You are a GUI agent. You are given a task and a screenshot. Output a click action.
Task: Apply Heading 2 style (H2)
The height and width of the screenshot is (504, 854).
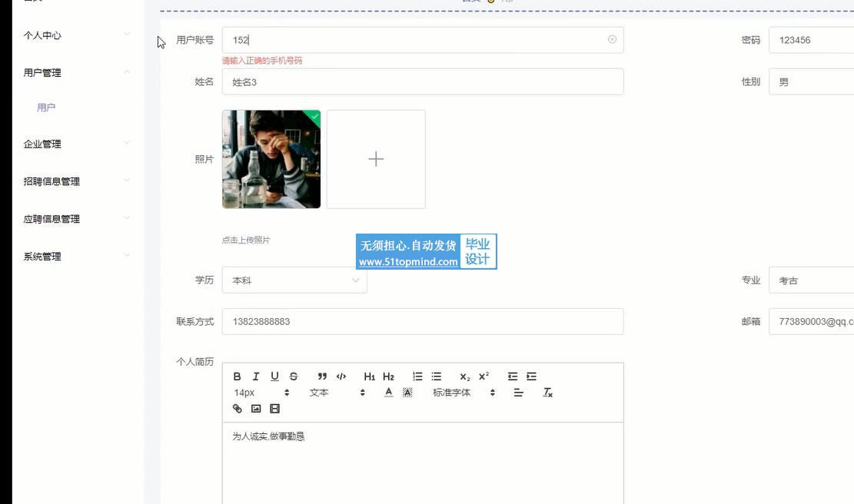[388, 376]
